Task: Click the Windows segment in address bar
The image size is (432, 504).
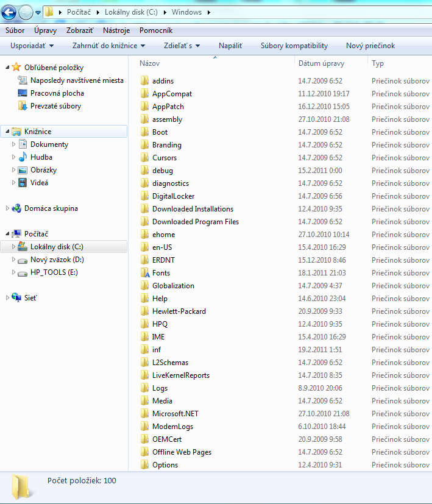Action: click(x=186, y=12)
